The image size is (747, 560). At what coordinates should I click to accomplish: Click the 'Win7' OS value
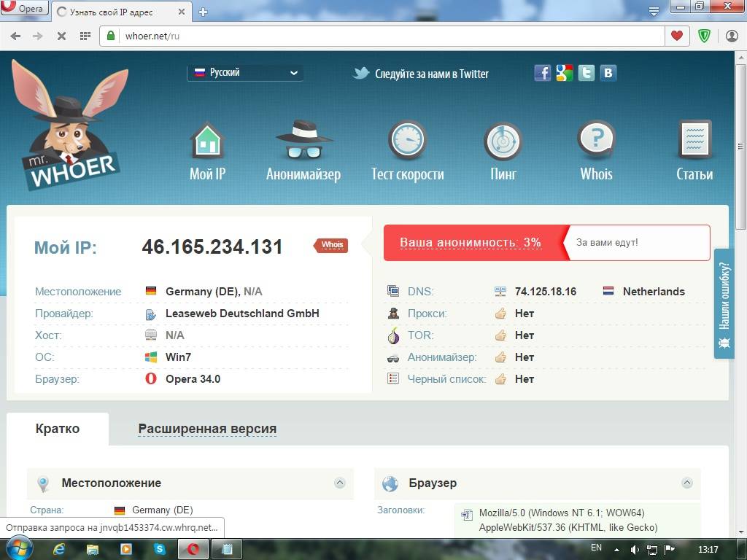coord(178,357)
